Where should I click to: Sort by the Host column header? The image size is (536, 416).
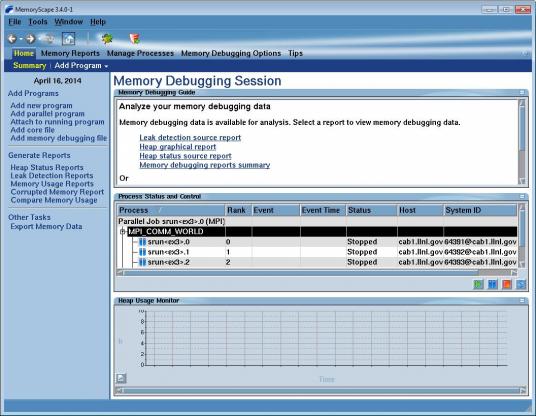click(x=420, y=210)
